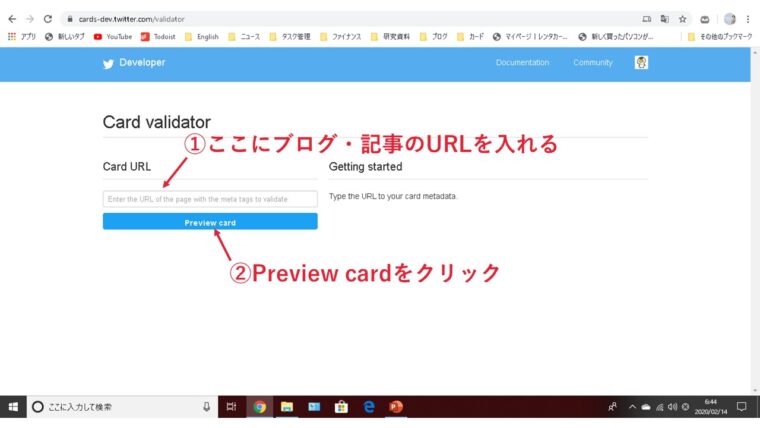Image resolution: width=760 pixels, height=428 pixels.
Task: Open the その他のブックマーク folder
Action: [720, 36]
